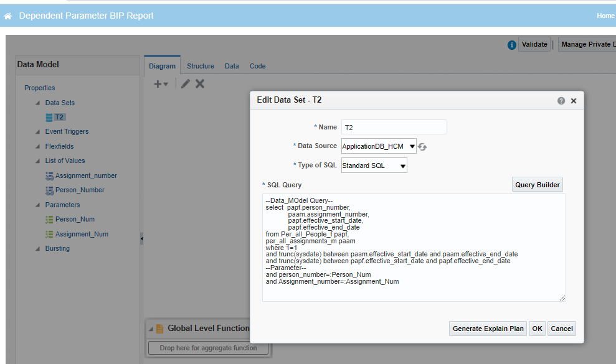Click into the Name input field
The image size is (616, 364).
tap(394, 127)
